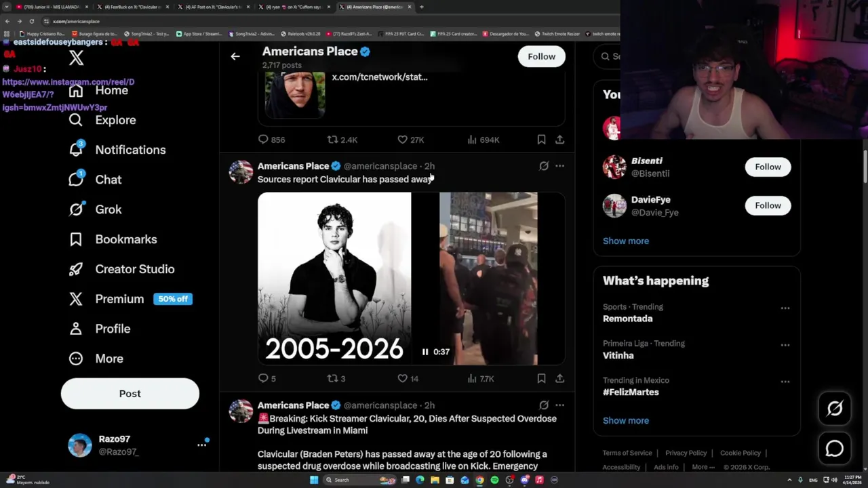Click the white Post button
868x488 pixels.
(130, 394)
